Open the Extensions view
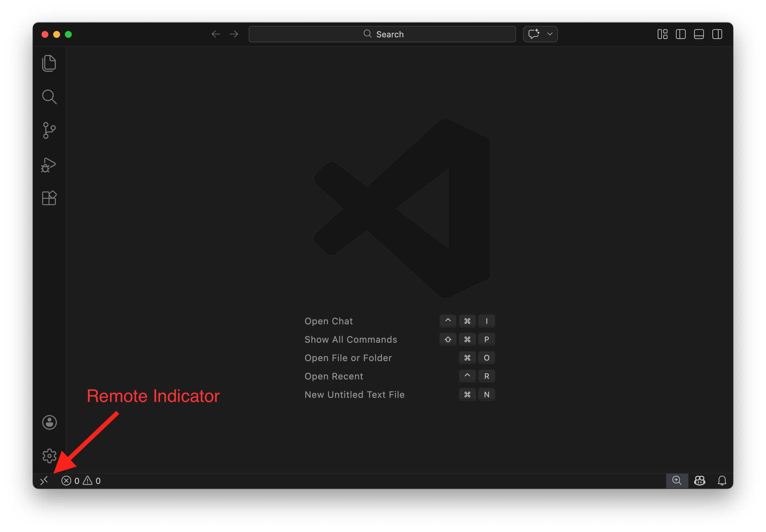766x532 pixels. [49, 198]
